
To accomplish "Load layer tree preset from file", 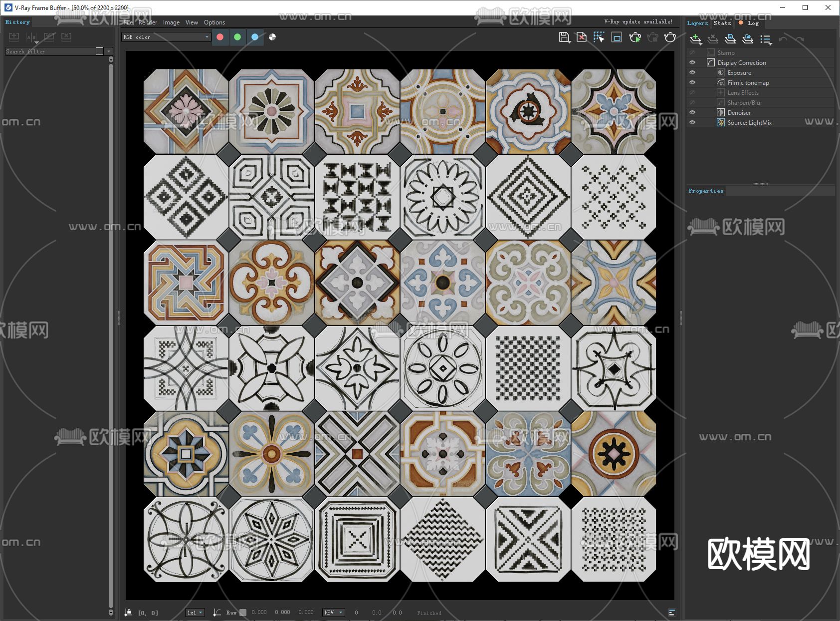I will [748, 39].
